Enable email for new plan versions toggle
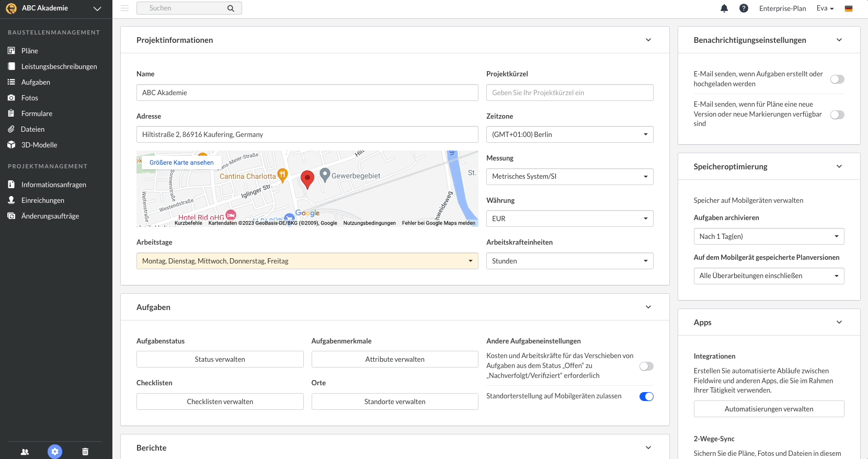The width and height of the screenshot is (868, 459). point(837,114)
